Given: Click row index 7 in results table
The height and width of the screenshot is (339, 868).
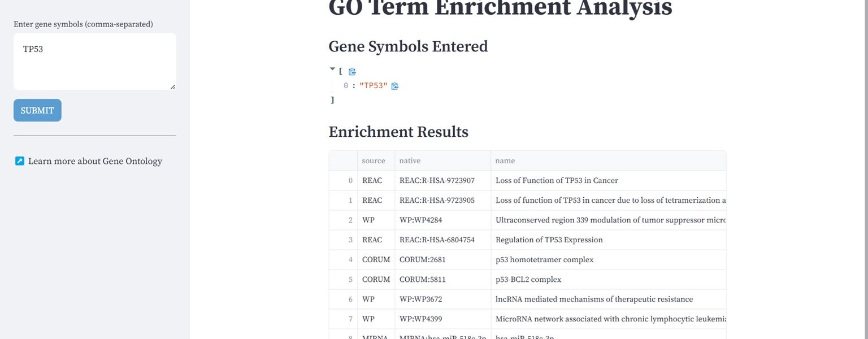Looking at the screenshot, I should (x=350, y=319).
